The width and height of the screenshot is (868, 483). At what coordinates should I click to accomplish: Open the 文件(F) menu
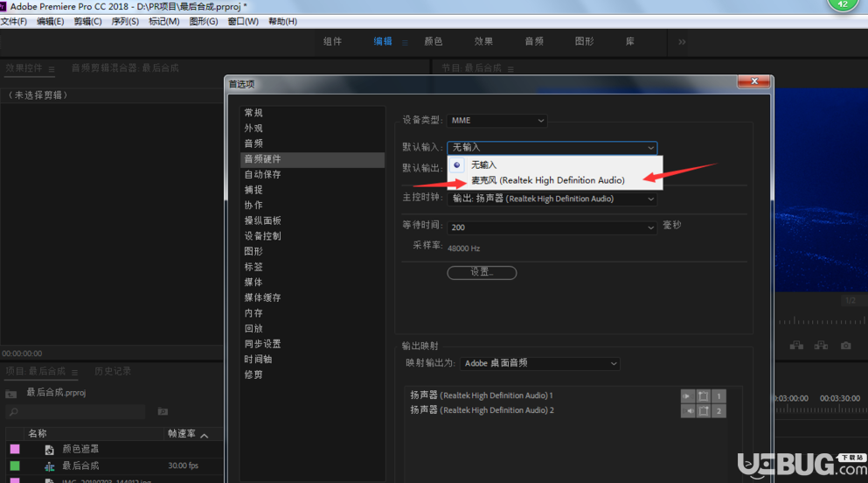point(14,22)
